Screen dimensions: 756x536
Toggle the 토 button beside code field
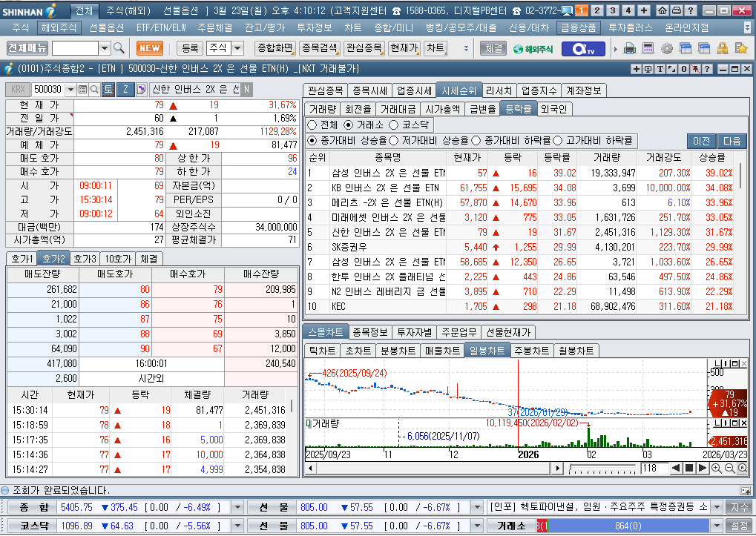click(x=108, y=89)
